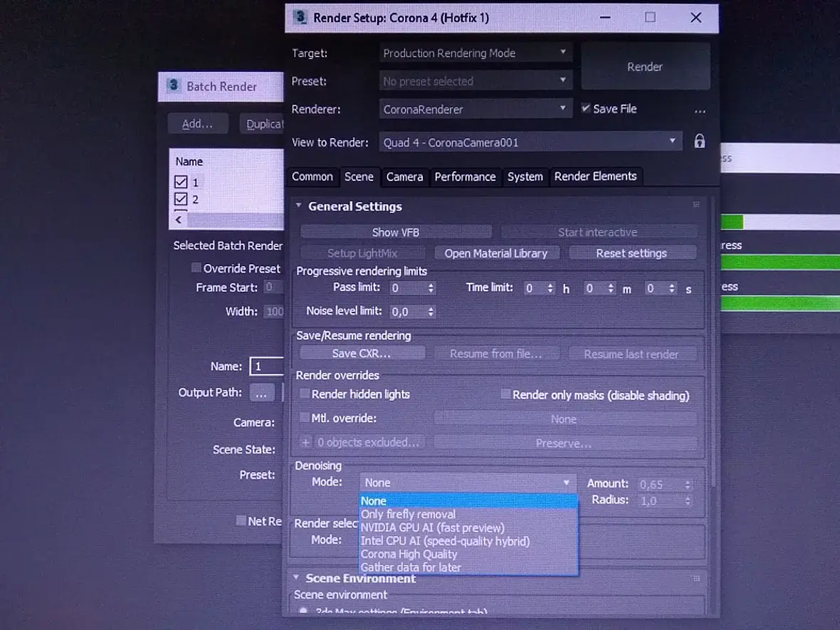Click Output Path browse button in Batch Render
840x630 pixels.
point(261,393)
